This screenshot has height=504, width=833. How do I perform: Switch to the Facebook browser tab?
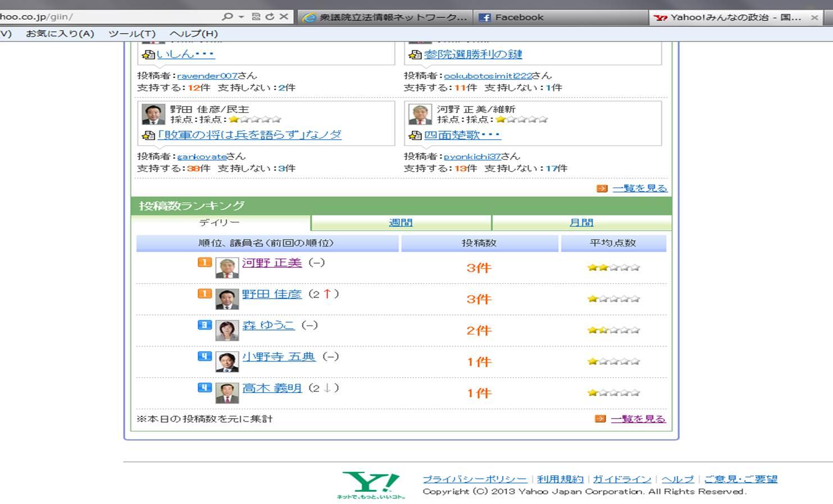518,17
